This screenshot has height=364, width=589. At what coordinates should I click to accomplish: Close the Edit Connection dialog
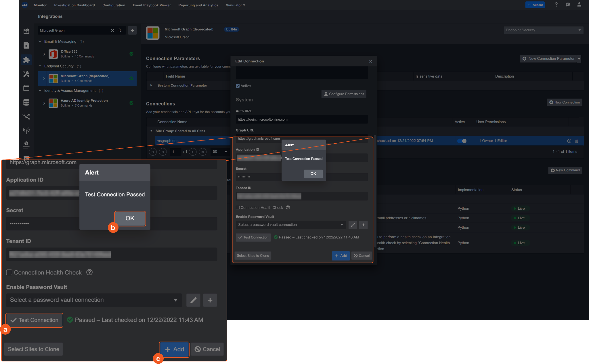(371, 61)
